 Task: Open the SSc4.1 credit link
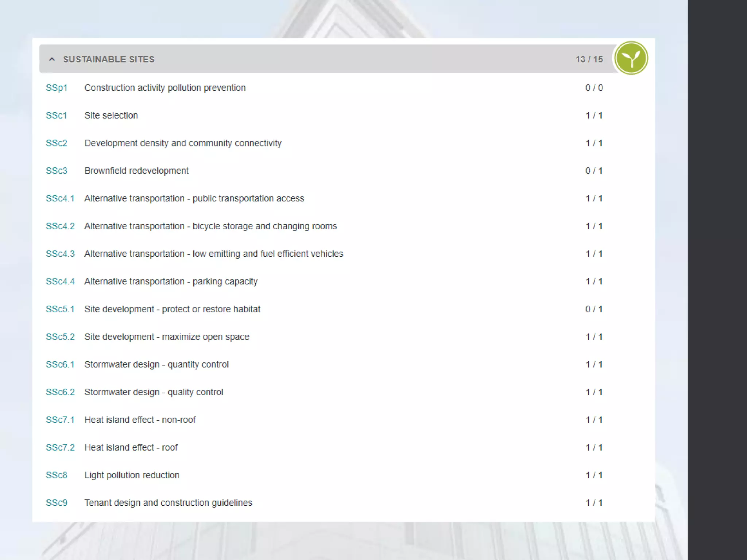pos(60,199)
